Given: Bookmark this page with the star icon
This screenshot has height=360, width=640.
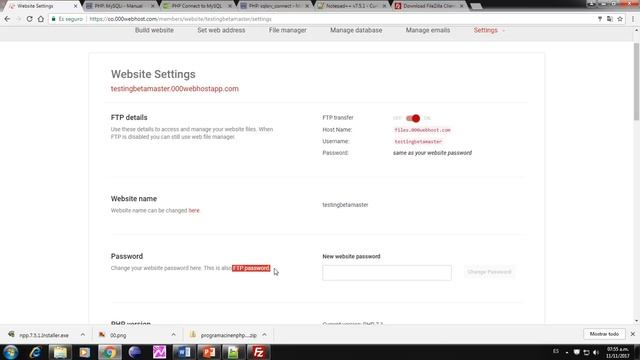Looking at the screenshot, I should tap(620, 19).
